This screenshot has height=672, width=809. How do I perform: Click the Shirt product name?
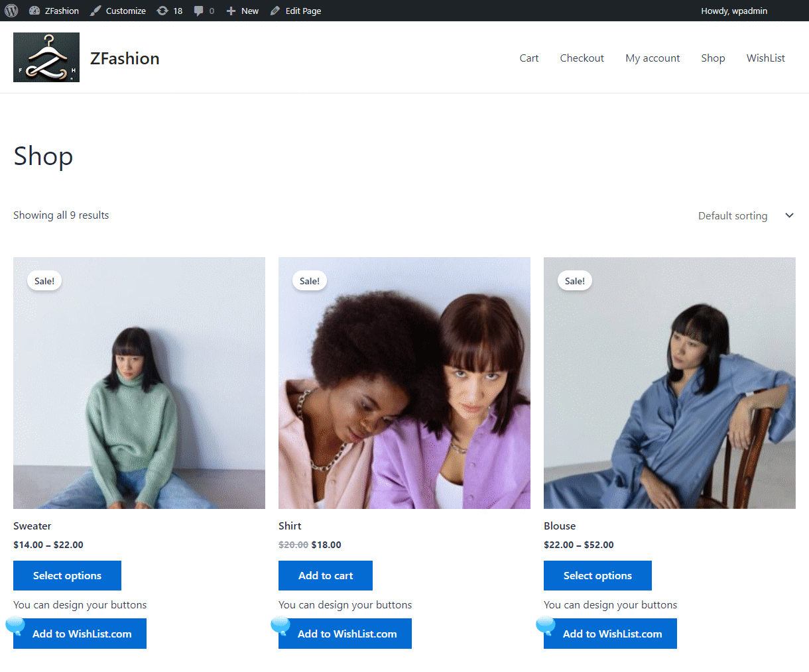click(290, 526)
